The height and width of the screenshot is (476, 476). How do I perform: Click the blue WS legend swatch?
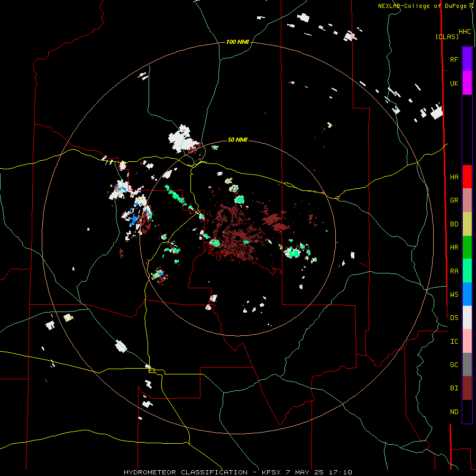[467, 294]
